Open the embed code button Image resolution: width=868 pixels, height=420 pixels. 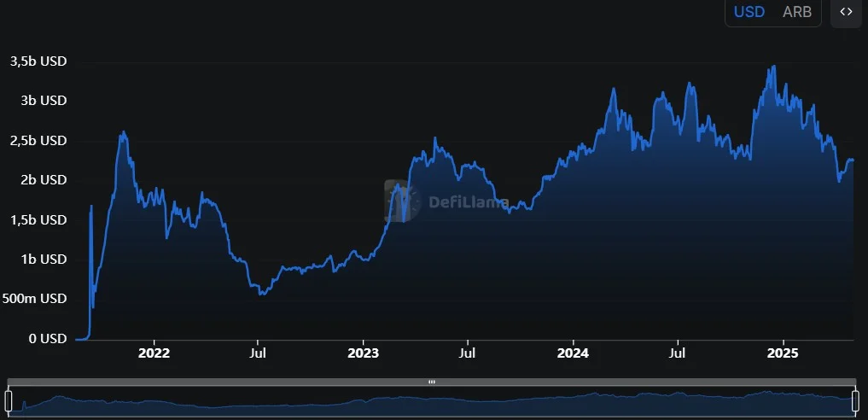(x=846, y=12)
